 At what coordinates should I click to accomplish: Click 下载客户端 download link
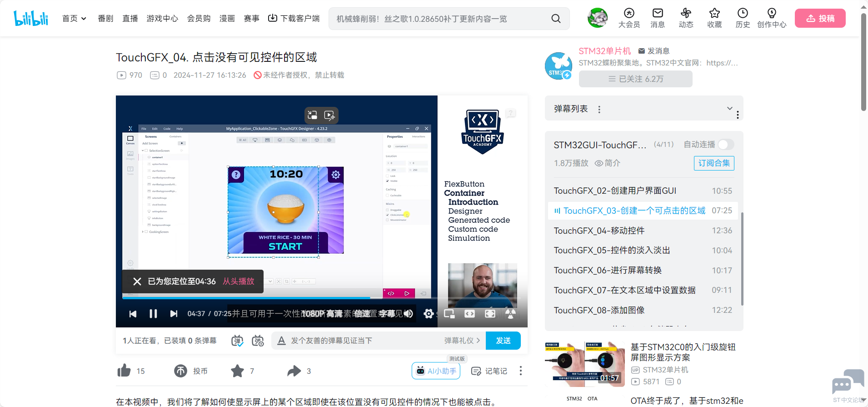[294, 19]
